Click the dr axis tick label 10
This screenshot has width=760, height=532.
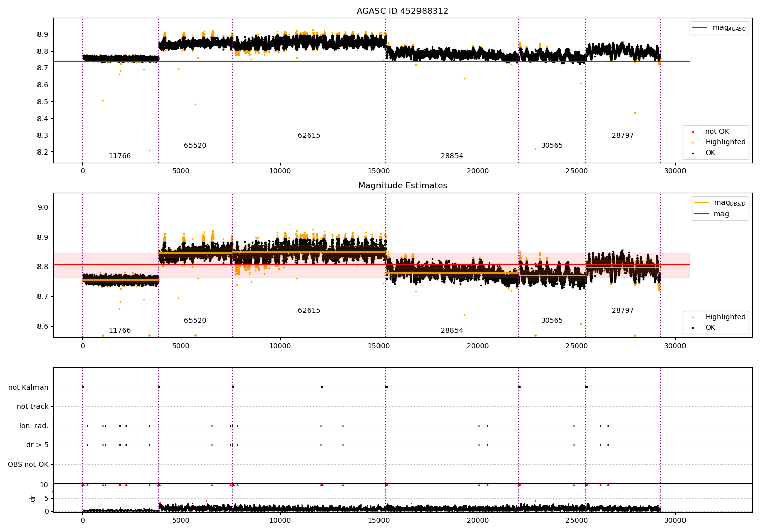pyautogui.click(x=44, y=485)
